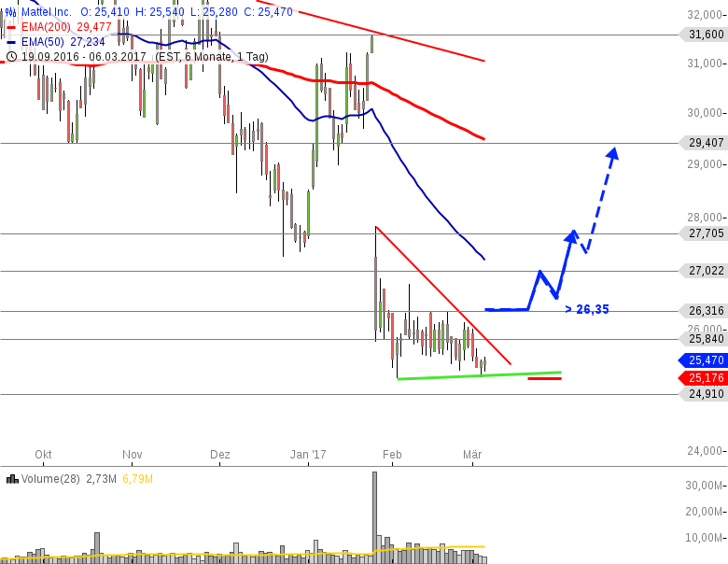Click the 31,000 price axis label
Image resolution: width=728 pixels, height=564 pixels.
point(705,63)
